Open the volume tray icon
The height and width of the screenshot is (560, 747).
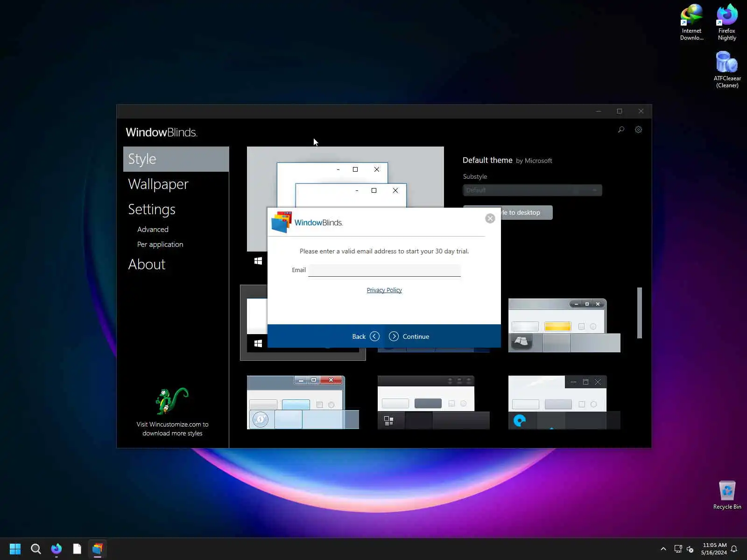click(x=690, y=549)
